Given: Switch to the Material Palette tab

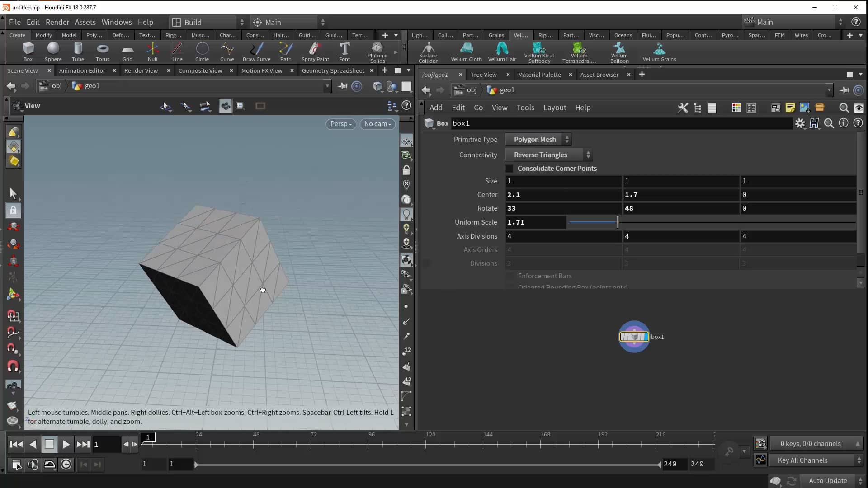Looking at the screenshot, I should [x=539, y=75].
